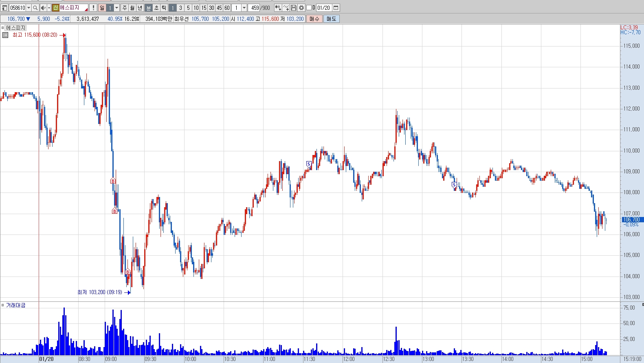Click the 매수 buy button
This screenshot has width=644, height=363.
tap(314, 19)
